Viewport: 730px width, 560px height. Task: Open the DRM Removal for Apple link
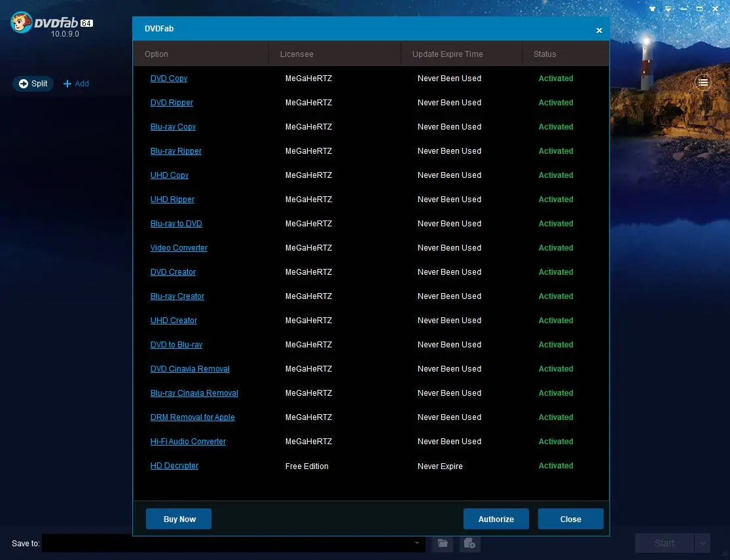tap(192, 417)
